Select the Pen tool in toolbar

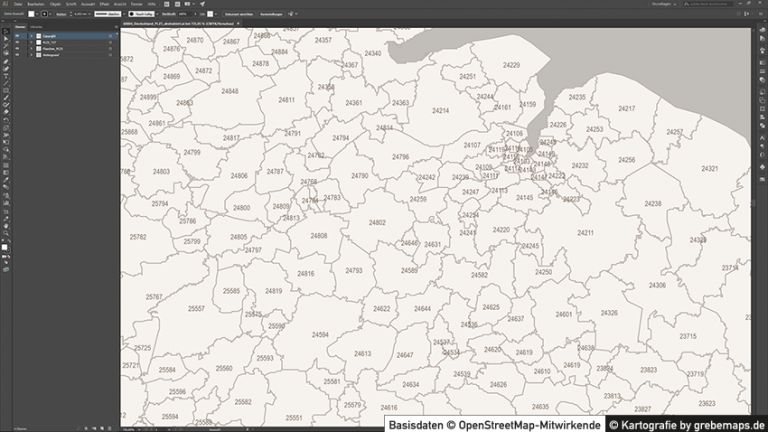tap(5, 61)
